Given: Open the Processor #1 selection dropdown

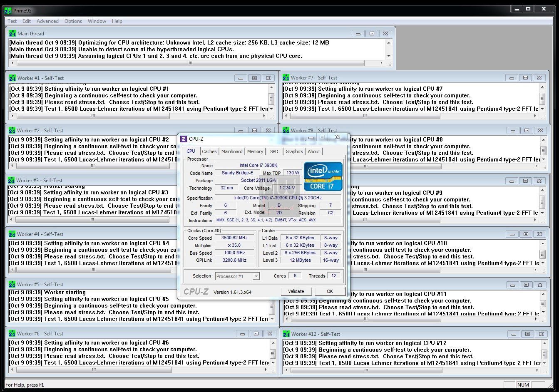Looking at the screenshot, I should tap(237, 276).
